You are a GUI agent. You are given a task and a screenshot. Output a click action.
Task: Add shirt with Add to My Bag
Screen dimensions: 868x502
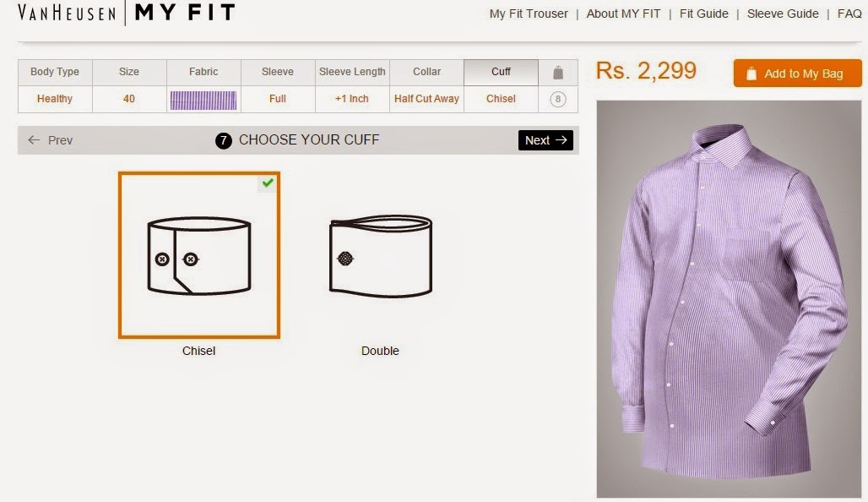798,74
